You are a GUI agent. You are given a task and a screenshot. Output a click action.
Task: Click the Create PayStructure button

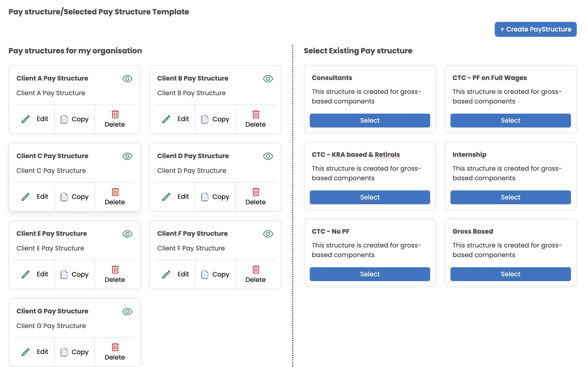[535, 29]
